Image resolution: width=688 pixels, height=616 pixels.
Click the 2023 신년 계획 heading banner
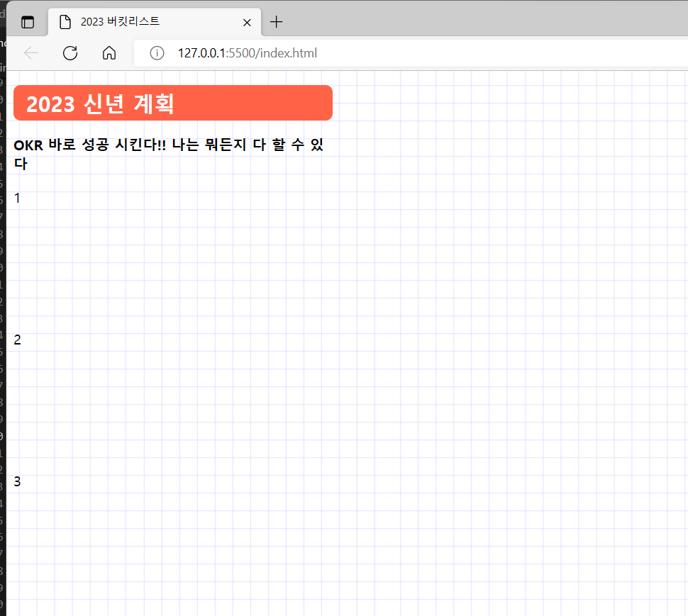(x=173, y=103)
